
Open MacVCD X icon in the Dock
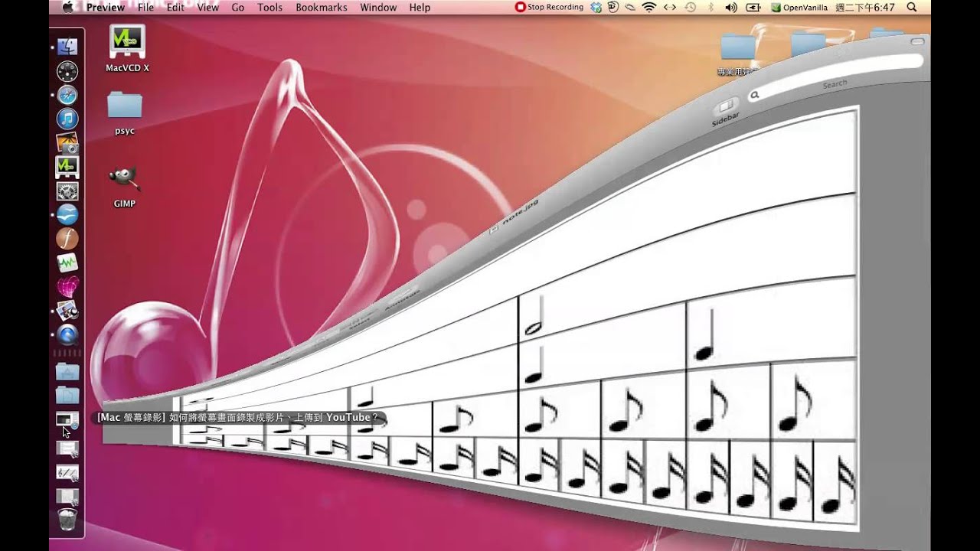[67, 167]
